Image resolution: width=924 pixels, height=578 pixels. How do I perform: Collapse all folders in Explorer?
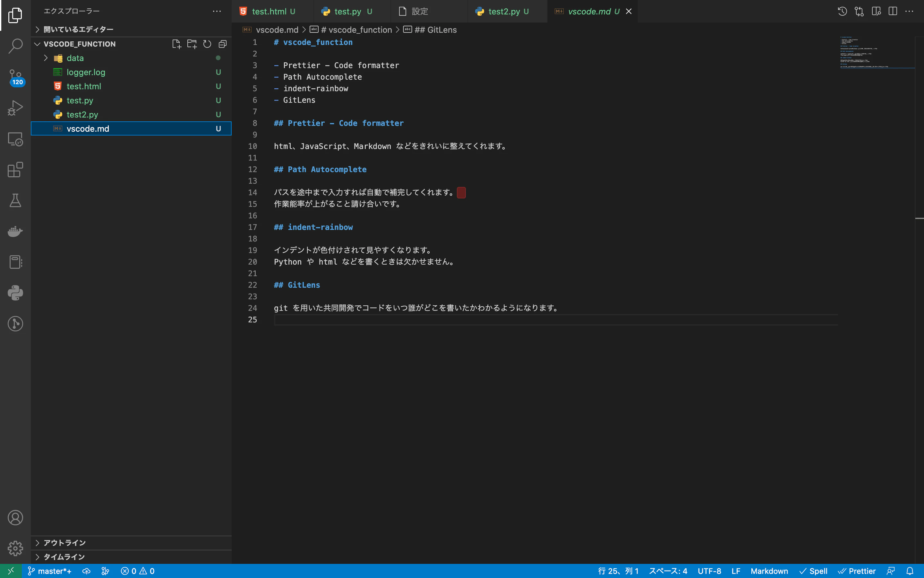223,44
